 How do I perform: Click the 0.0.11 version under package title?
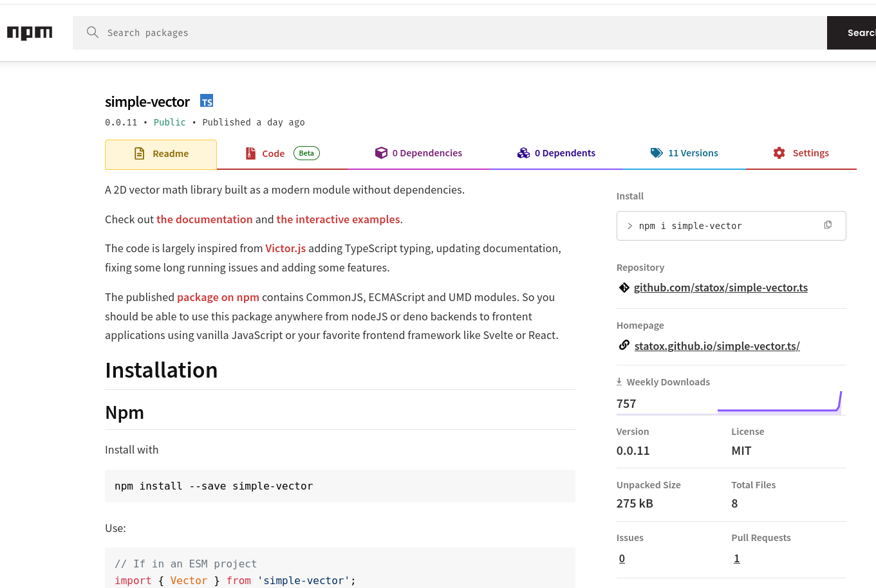click(121, 122)
